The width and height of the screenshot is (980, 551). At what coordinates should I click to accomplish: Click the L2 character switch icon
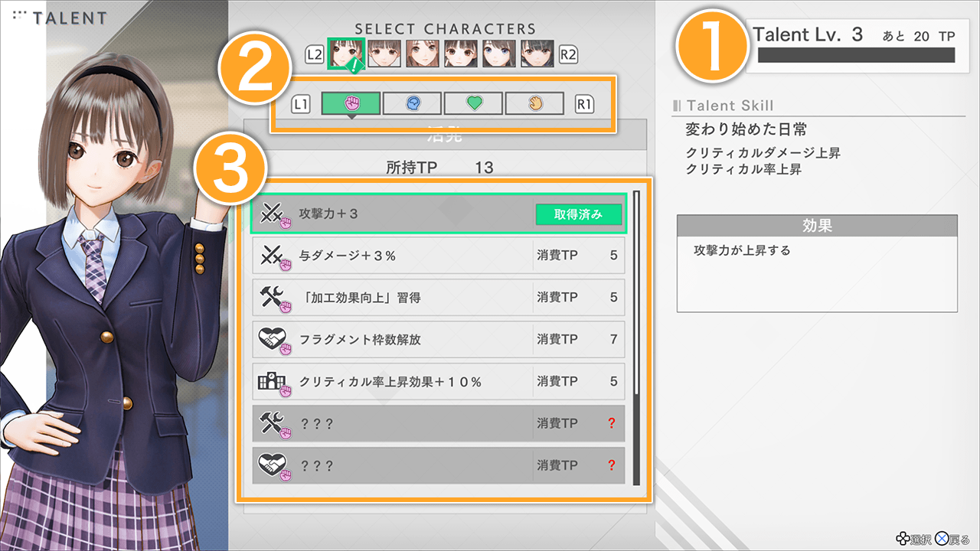[x=315, y=54]
